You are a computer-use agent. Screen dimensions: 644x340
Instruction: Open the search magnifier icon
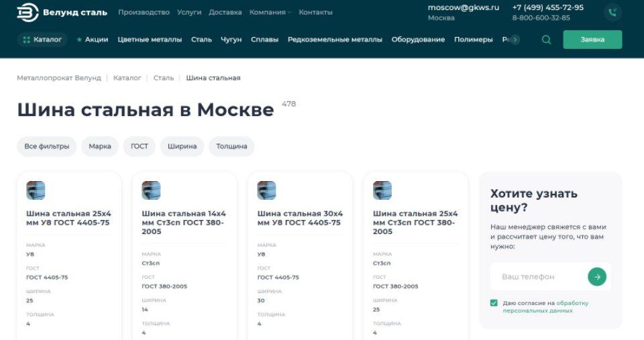pos(546,40)
